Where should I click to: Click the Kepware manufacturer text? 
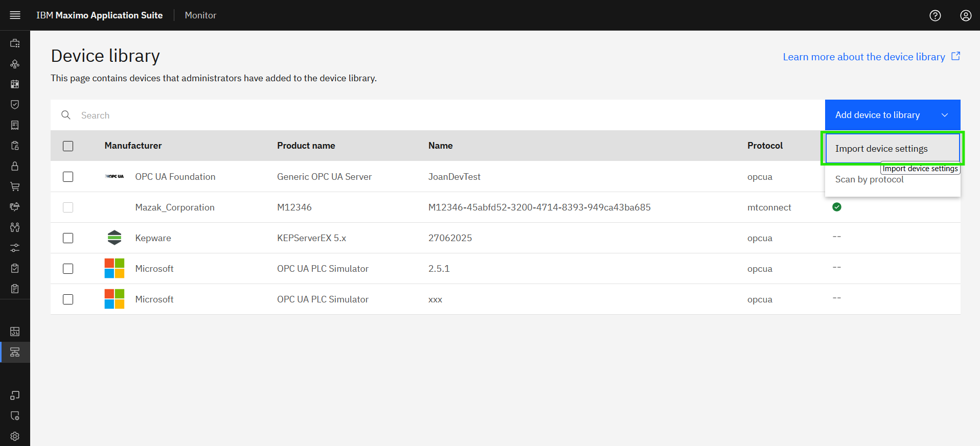[x=153, y=238]
